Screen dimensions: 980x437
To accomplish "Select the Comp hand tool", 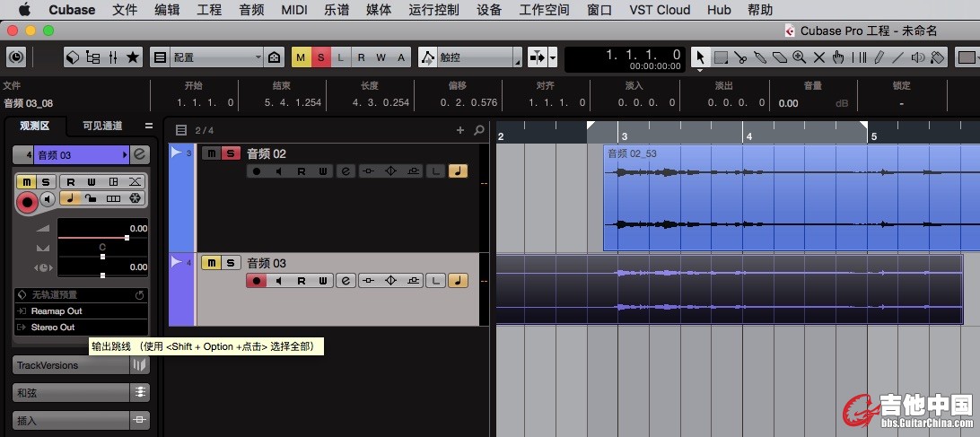I will point(839,57).
